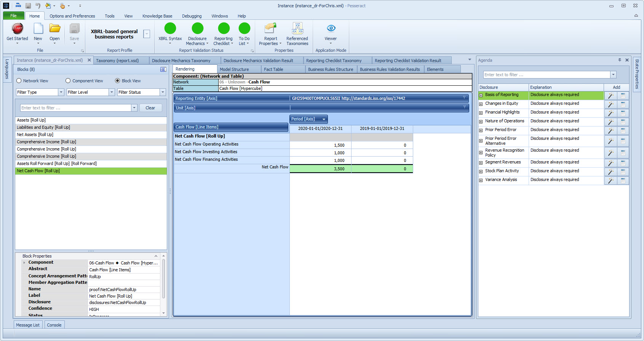644x341 pixels.
Task: Select the Liabilities and Equity [Roll Up] block
Action: (x=91, y=127)
